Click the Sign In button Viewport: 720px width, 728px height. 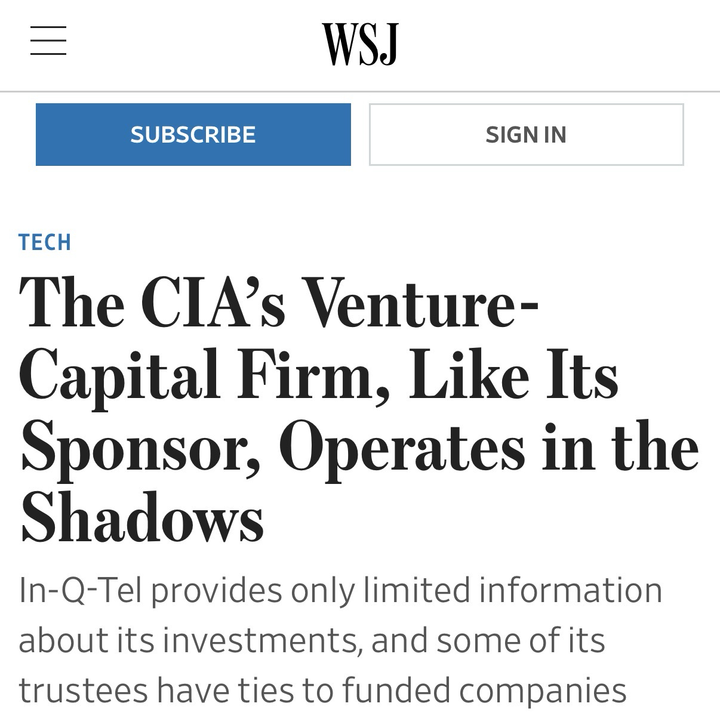[x=526, y=134]
